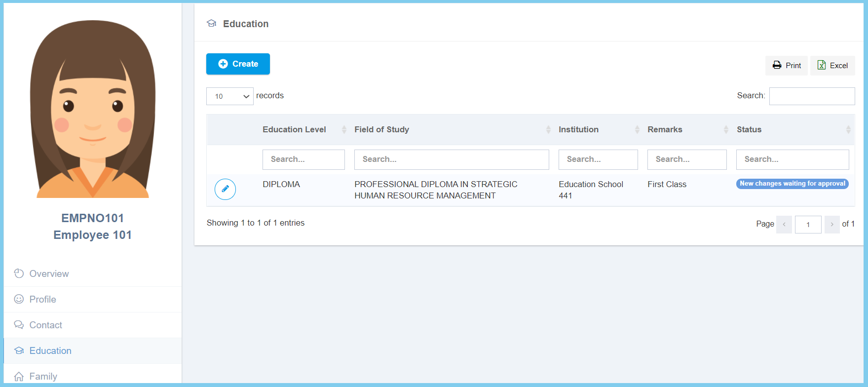This screenshot has height=387, width=868.
Task: Click the pencil edit icon for DIPLOMA row
Action: [x=225, y=189]
